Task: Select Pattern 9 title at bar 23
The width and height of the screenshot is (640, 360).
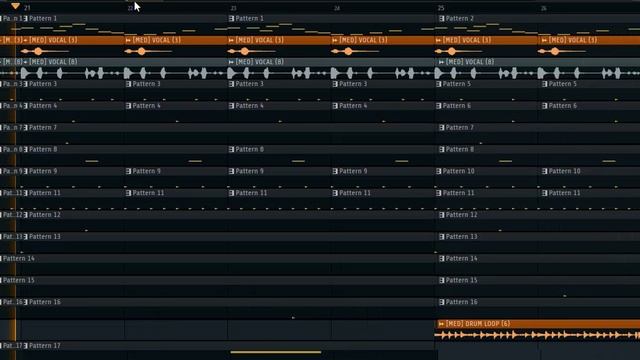Action: point(250,171)
